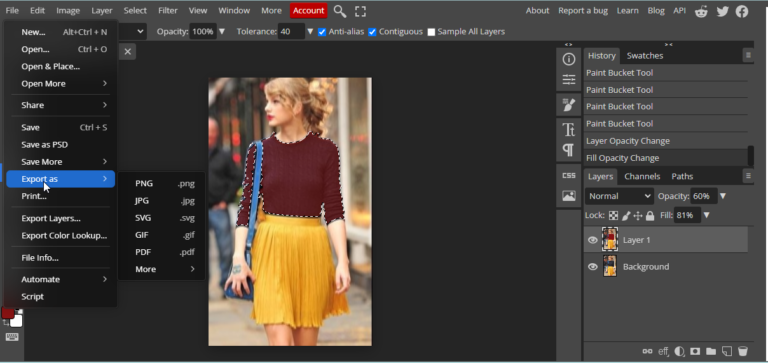This screenshot has height=363, width=768.
Task: Open the Character panel icon
Action: point(569,130)
